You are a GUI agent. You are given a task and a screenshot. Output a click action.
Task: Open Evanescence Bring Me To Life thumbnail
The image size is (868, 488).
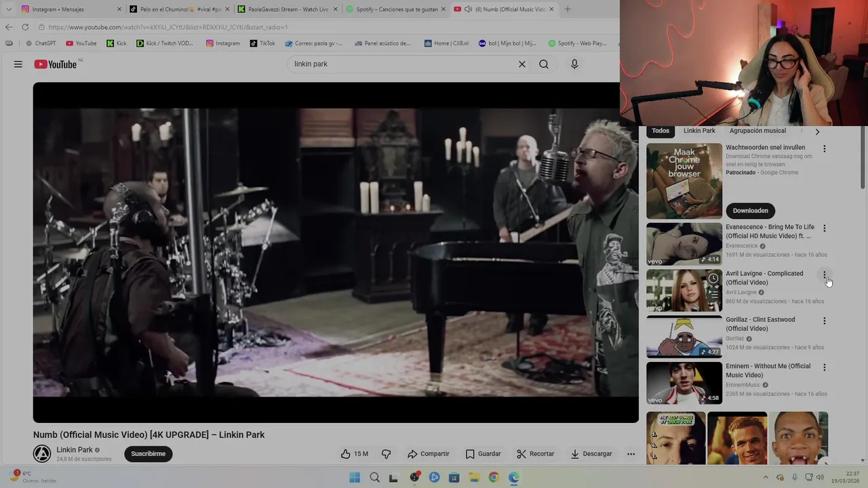(x=684, y=244)
